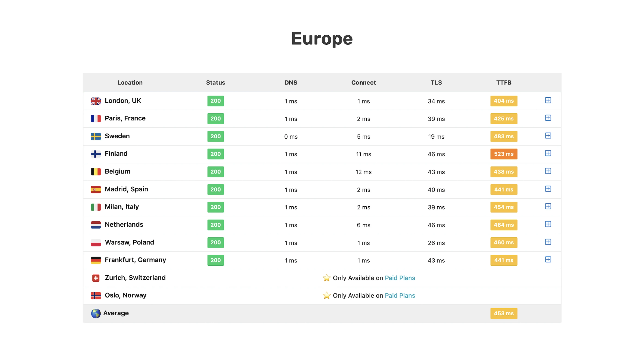Image resolution: width=644 pixels, height=354 pixels.
Task: Click the 200 status badge for London
Action: coord(215,101)
